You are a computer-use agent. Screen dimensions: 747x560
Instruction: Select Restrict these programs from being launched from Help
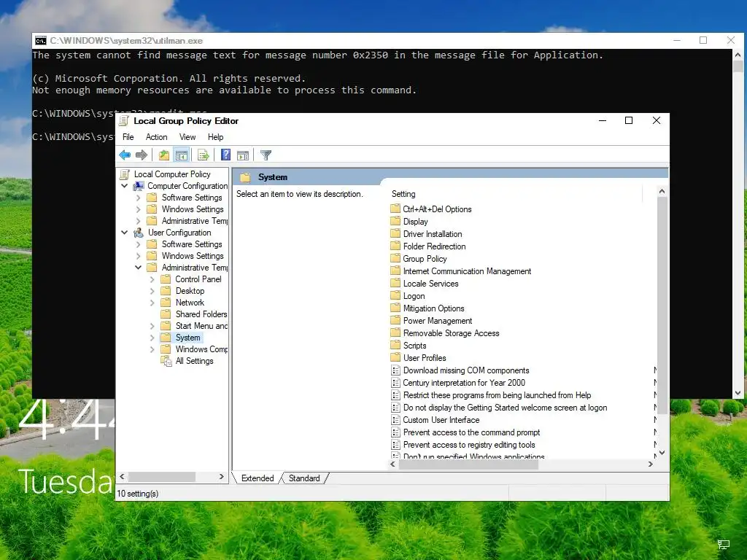pos(497,394)
